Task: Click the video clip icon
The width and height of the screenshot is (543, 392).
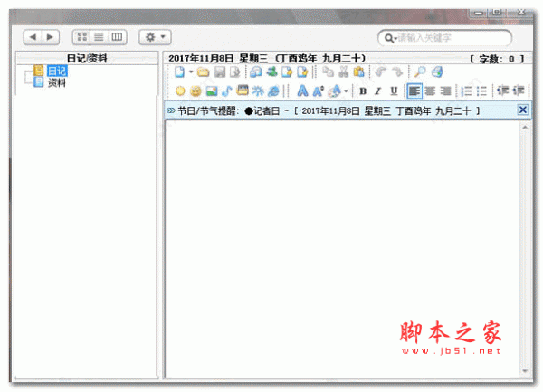Action: [x=243, y=91]
